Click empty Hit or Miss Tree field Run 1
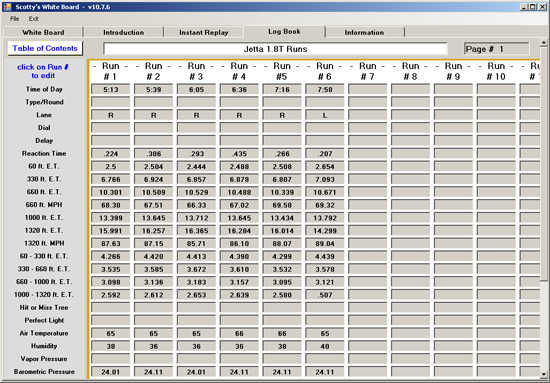Screen dimensions: 550x383 pos(110,308)
